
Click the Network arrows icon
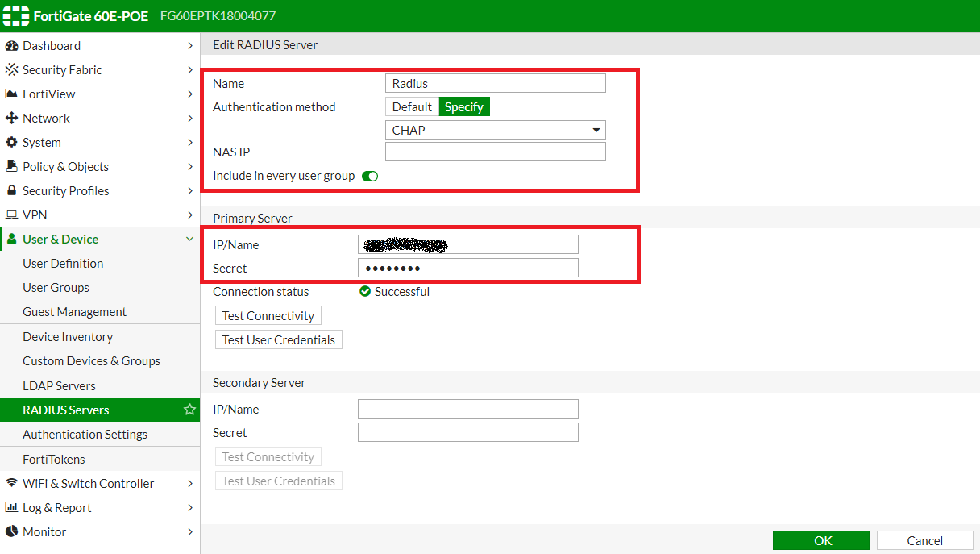click(x=11, y=119)
